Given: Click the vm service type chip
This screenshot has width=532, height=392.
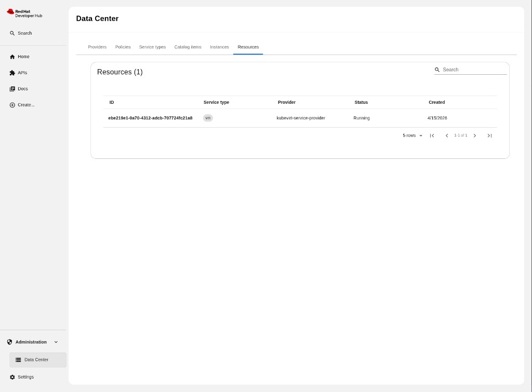Looking at the screenshot, I should click(x=208, y=118).
